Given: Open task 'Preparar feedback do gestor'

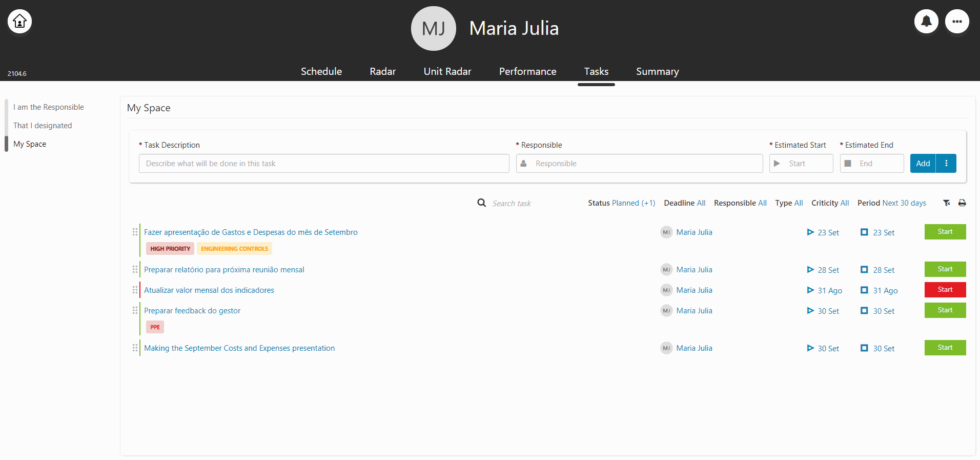Looking at the screenshot, I should 192,311.
